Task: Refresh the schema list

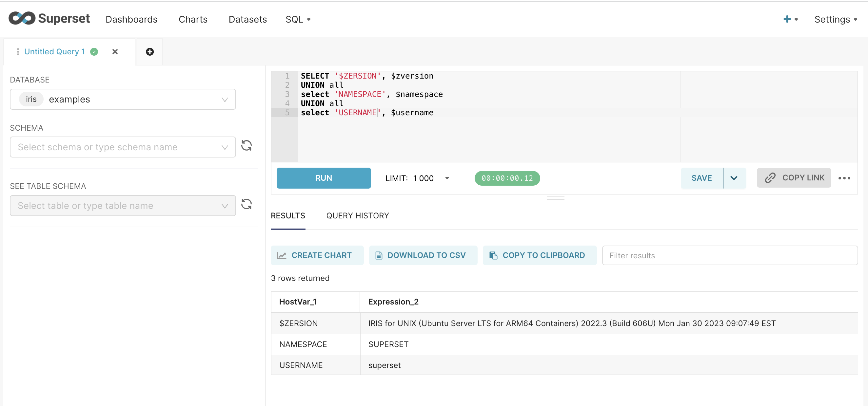Action: 246,146
